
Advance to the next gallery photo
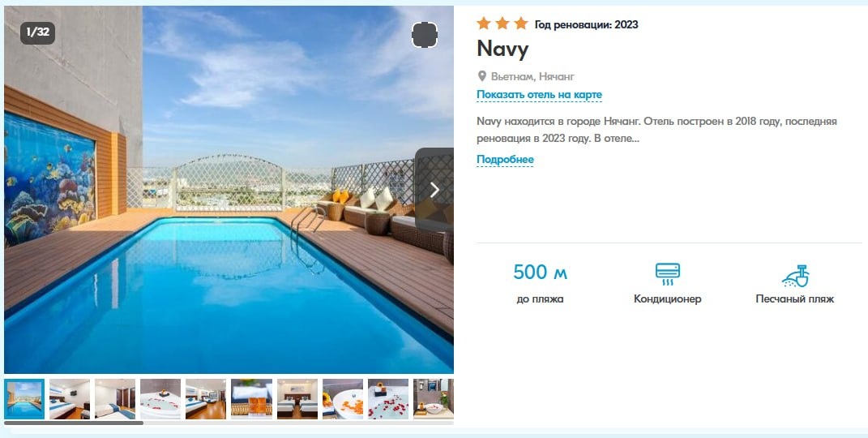coord(434,190)
